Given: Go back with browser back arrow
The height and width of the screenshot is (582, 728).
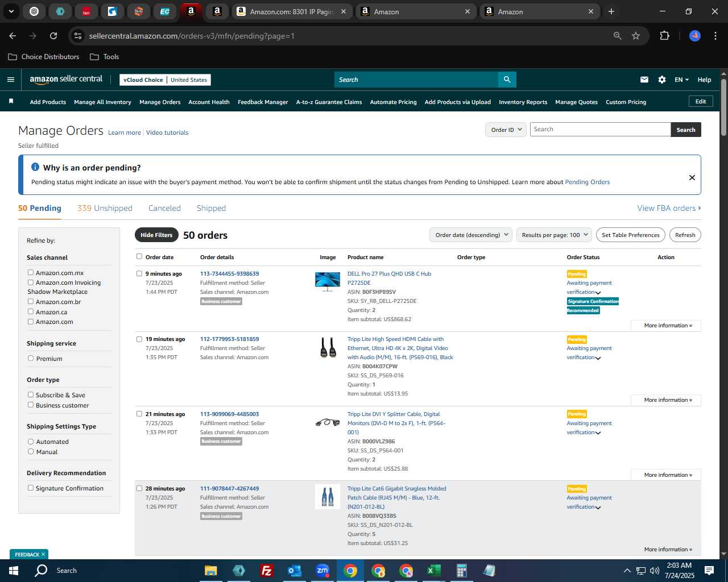Looking at the screenshot, I should [13, 36].
